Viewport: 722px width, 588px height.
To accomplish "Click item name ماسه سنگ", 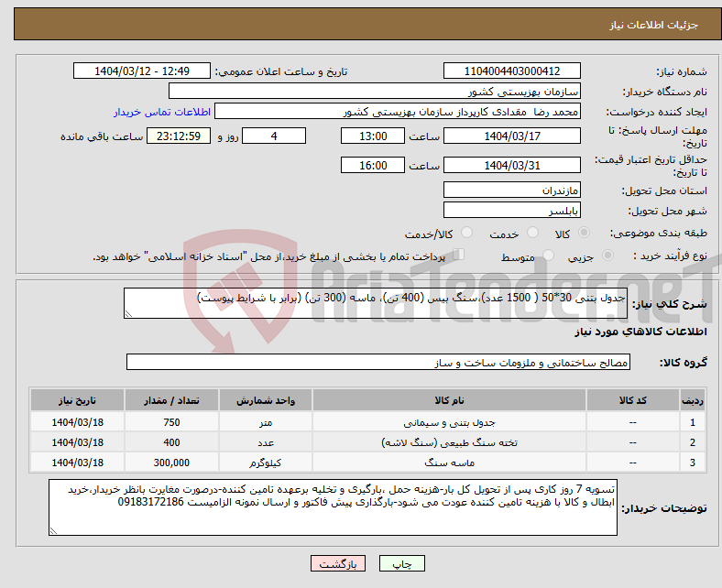I will click(449, 463).
